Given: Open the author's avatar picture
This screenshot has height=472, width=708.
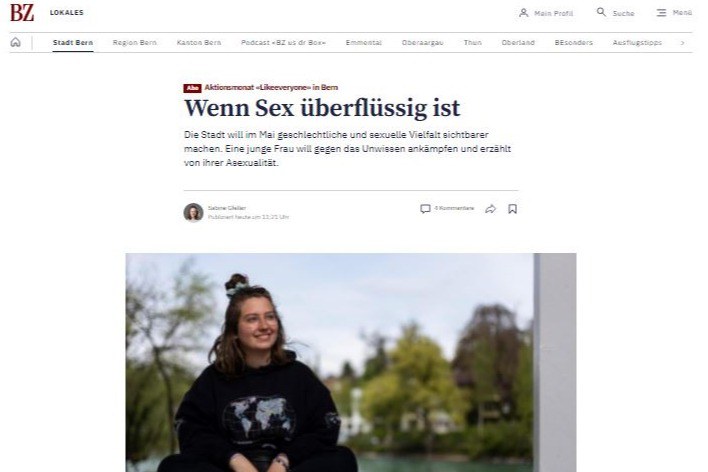Looking at the screenshot, I should click(193, 212).
